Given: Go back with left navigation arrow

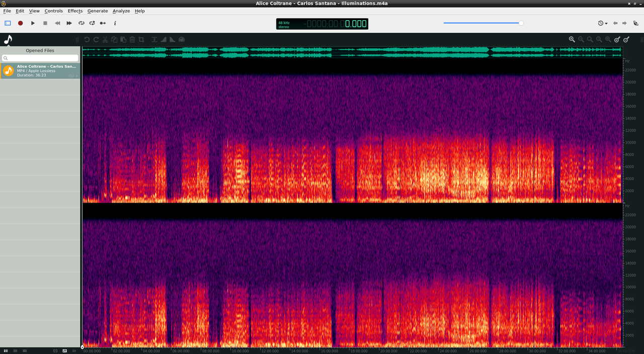Looking at the screenshot, I should coord(615,23).
